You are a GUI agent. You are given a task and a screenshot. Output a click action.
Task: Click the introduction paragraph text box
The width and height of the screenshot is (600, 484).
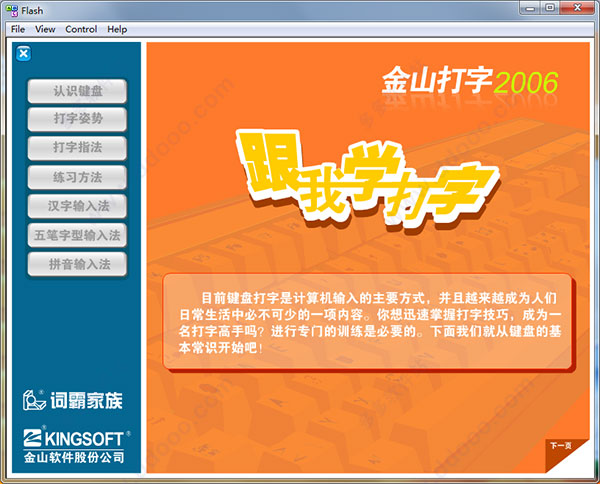coord(368,322)
